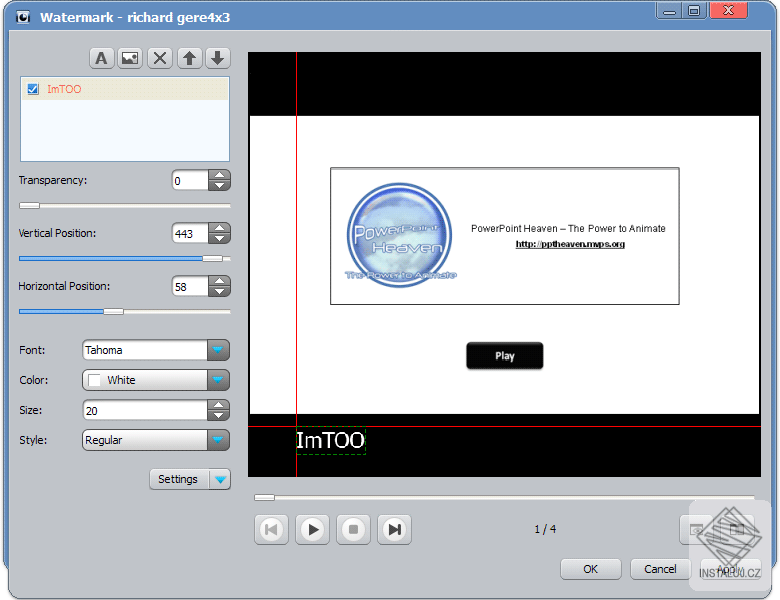The image size is (780, 600).
Task: Toggle the ImTOO watermark checkbox
Action: (33, 89)
